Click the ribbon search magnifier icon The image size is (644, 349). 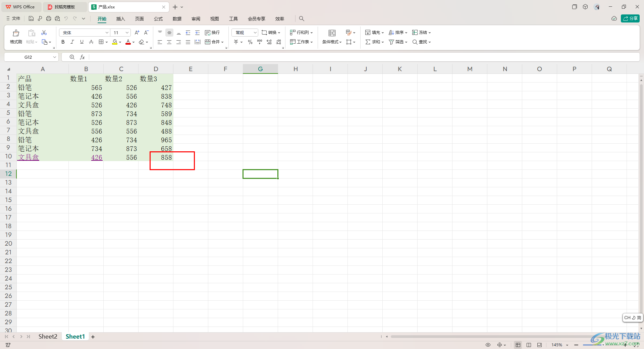302,19
